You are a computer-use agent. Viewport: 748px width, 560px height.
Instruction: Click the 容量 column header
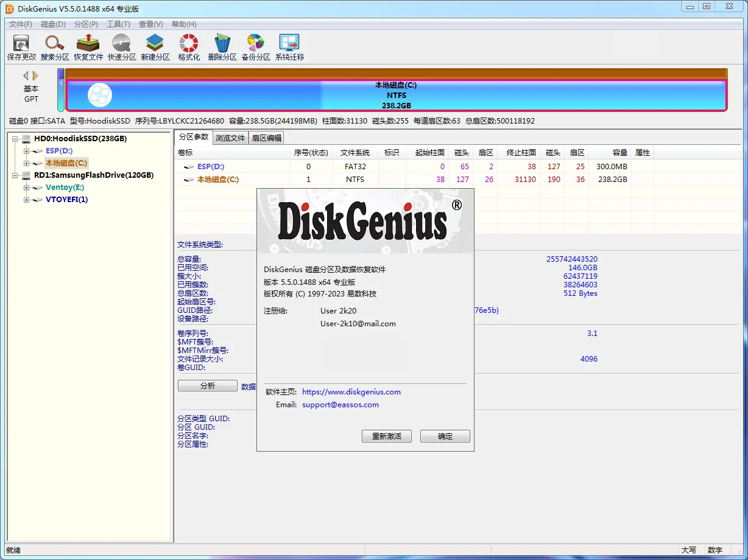[x=610, y=153]
